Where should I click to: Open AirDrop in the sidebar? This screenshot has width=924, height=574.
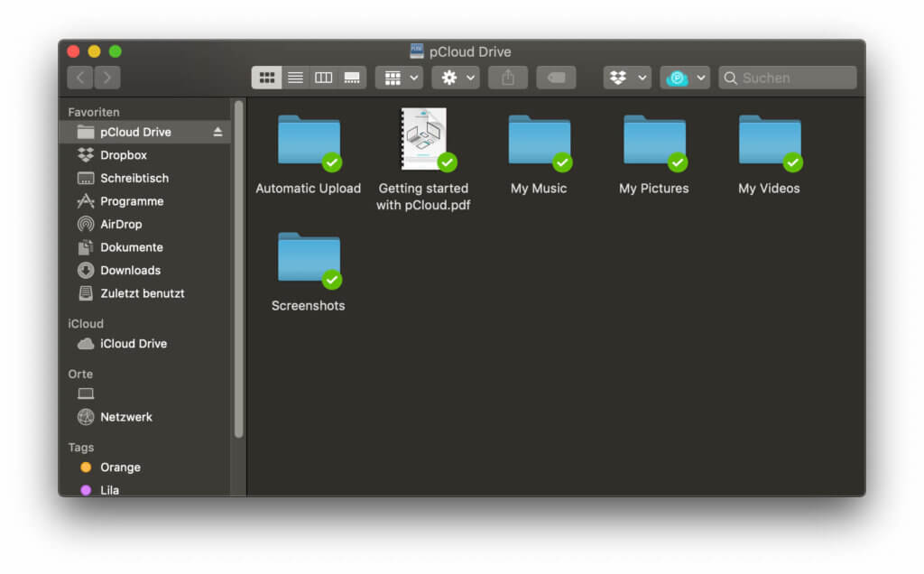(121, 224)
